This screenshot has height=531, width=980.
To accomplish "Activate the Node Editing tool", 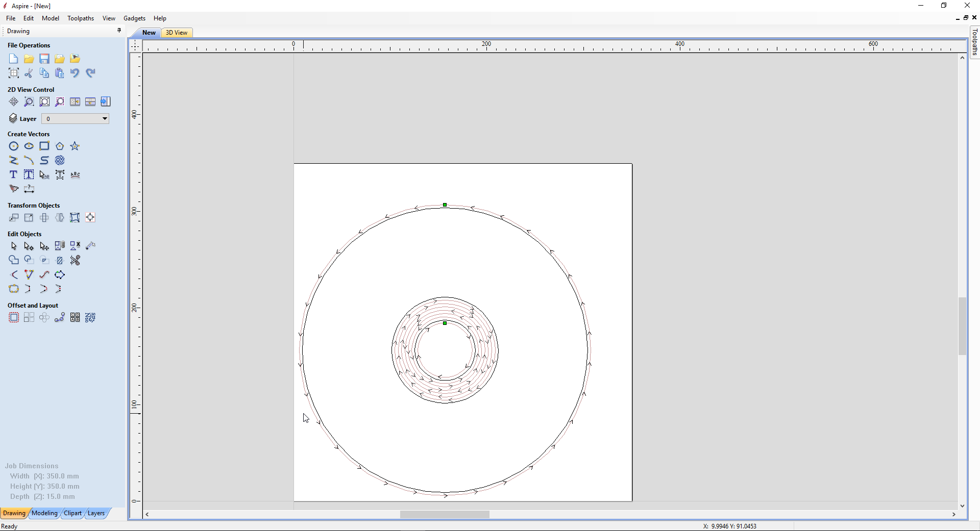I will [x=29, y=246].
